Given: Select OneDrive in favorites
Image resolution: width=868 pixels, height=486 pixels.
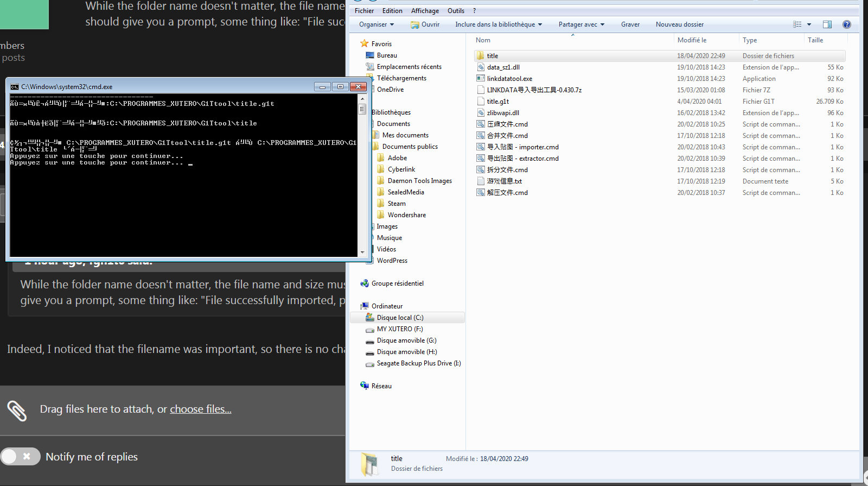Looking at the screenshot, I should (x=390, y=90).
